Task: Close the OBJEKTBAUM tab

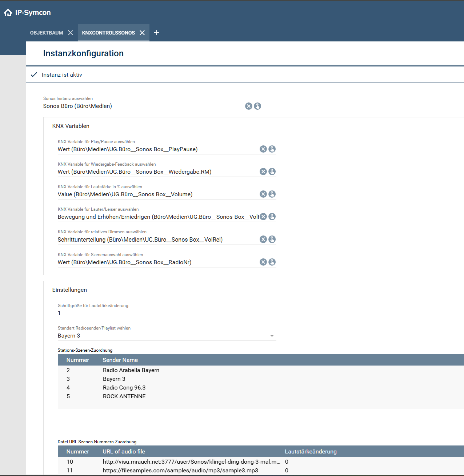Action: (71, 33)
